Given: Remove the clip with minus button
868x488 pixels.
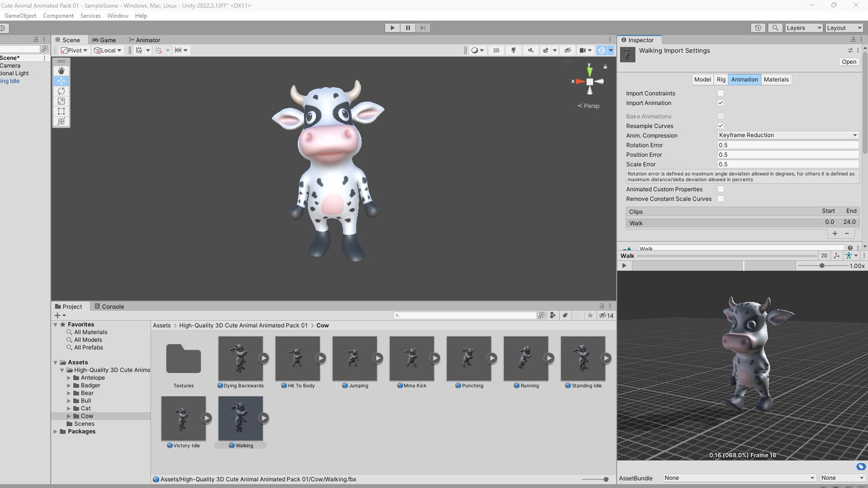Looking at the screenshot, I should tap(847, 234).
